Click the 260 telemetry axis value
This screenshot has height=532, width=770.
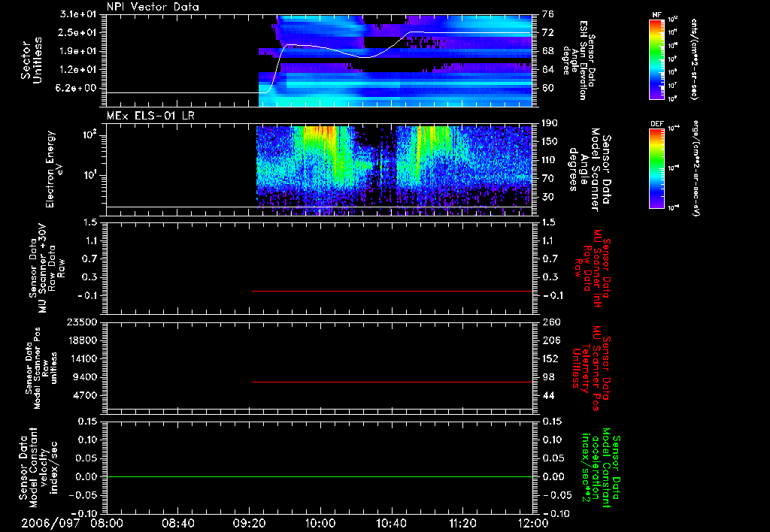pyautogui.click(x=551, y=322)
